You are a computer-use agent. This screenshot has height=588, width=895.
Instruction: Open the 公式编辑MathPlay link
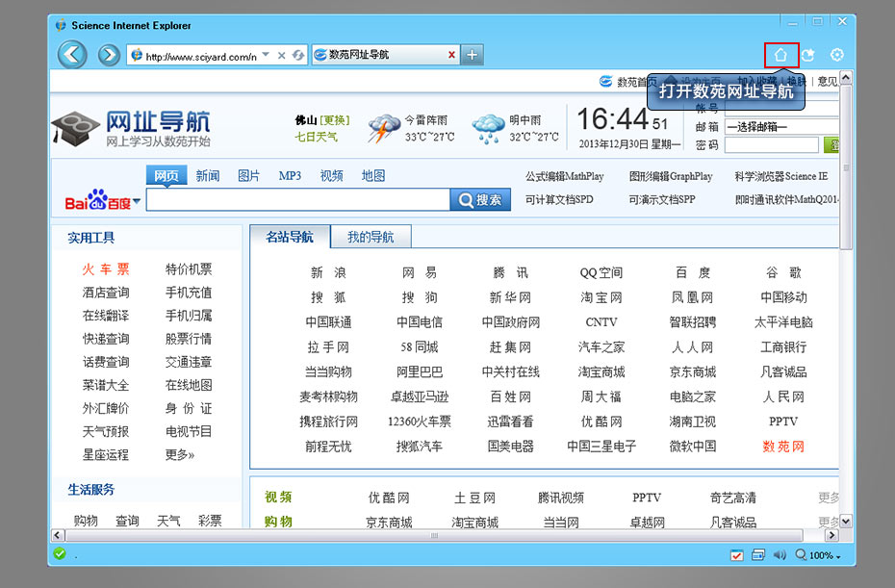[565, 176]
